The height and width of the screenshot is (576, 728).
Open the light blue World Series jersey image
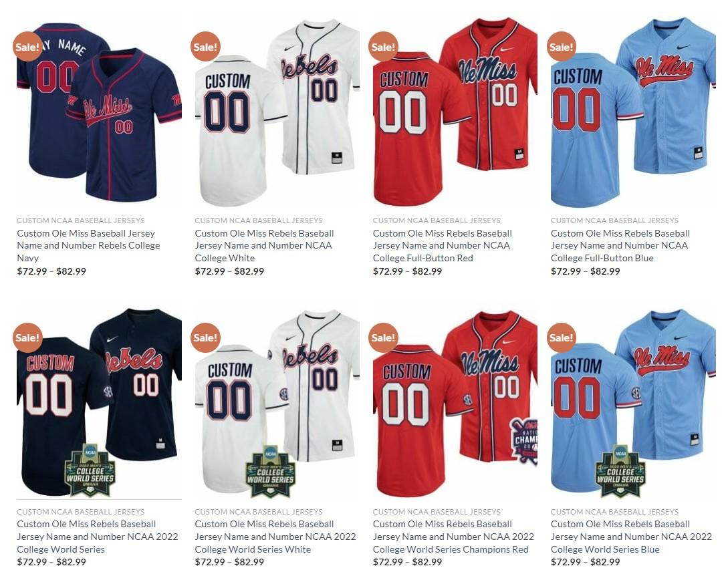pos(633,402)
